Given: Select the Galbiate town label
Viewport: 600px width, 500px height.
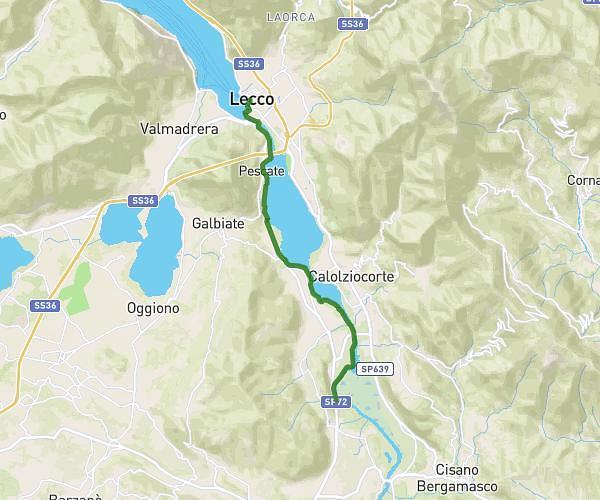Looking at the screenshot, I should pyautogui.click(x=218, y=223).
